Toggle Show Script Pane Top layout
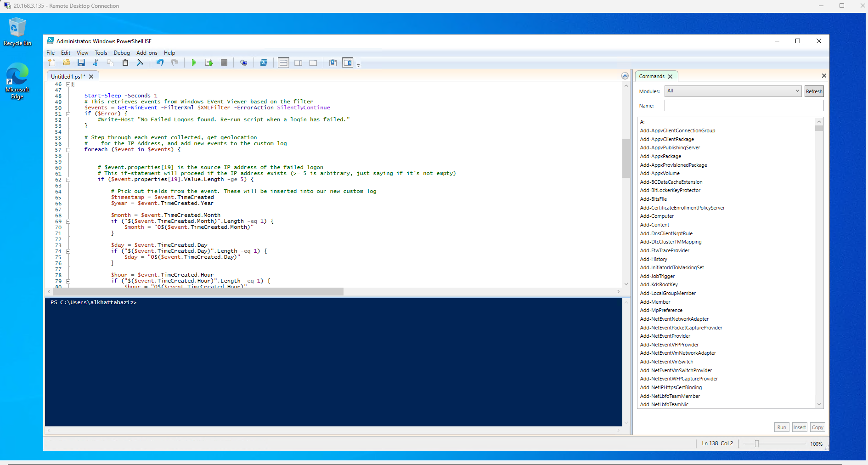 tap(283, 62)
